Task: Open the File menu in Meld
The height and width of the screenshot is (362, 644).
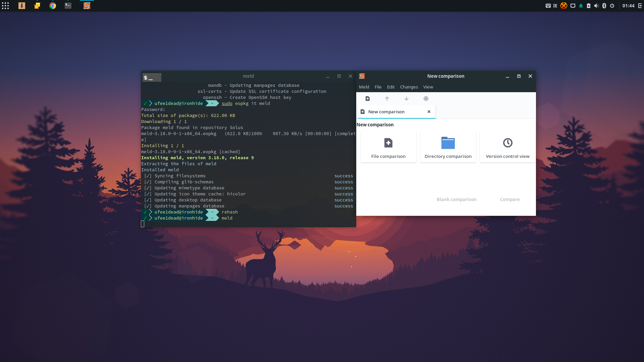Action: (378, 87)
